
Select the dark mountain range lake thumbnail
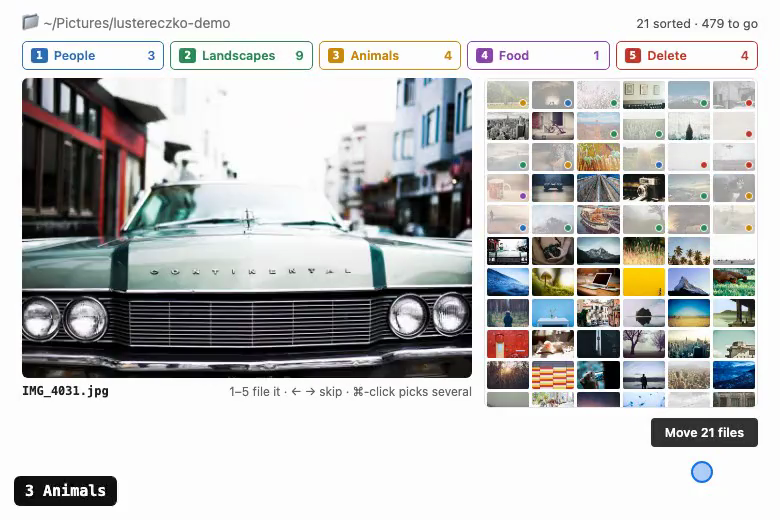pyautogui.click(x=598, y=251)
